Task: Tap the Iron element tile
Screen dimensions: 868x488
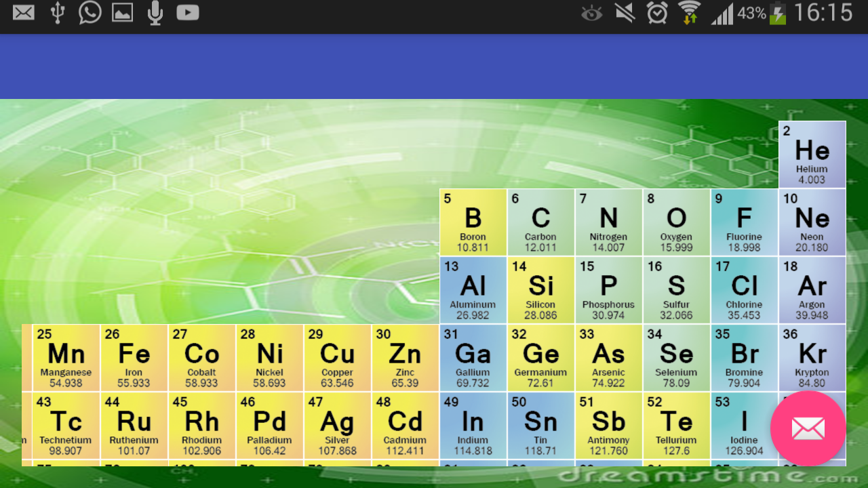Action: coord(134,358)
